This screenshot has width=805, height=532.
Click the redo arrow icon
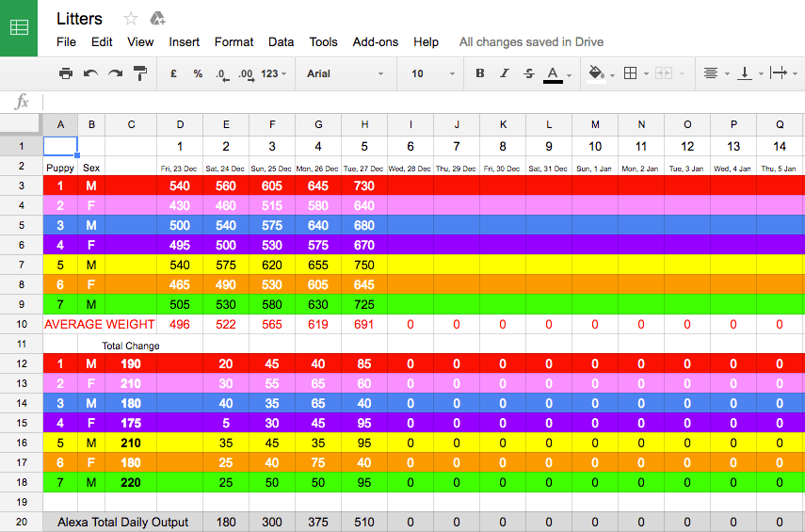click(x=115, y=73)
